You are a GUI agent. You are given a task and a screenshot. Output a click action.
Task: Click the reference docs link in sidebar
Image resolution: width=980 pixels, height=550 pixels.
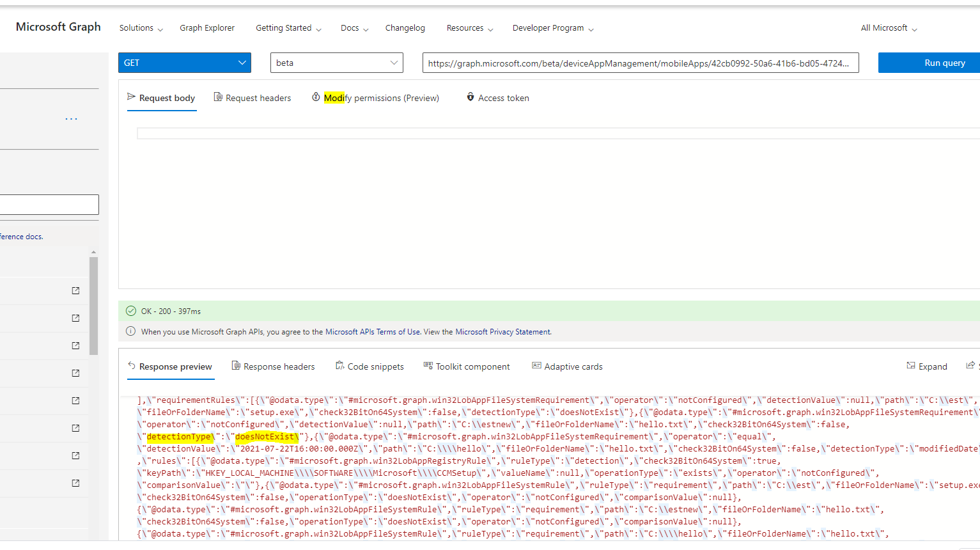22,237
